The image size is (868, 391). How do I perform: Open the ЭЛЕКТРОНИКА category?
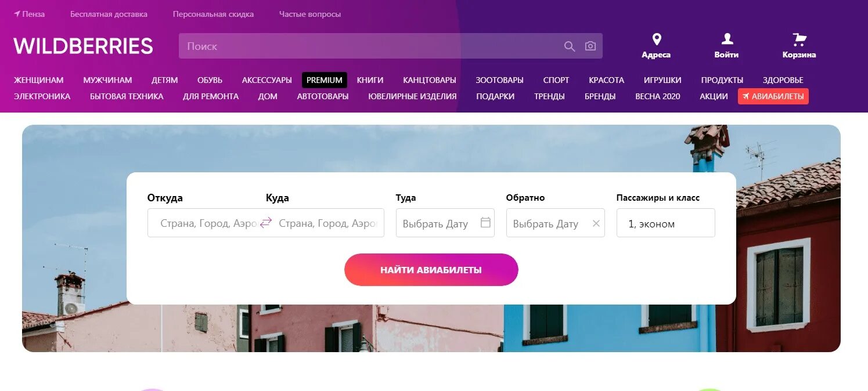(42, 96)
